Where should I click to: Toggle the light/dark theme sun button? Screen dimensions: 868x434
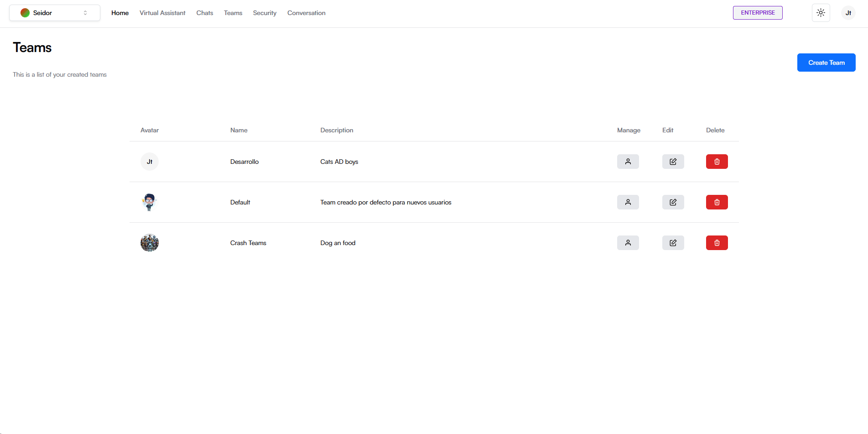[x=821, y=13]
